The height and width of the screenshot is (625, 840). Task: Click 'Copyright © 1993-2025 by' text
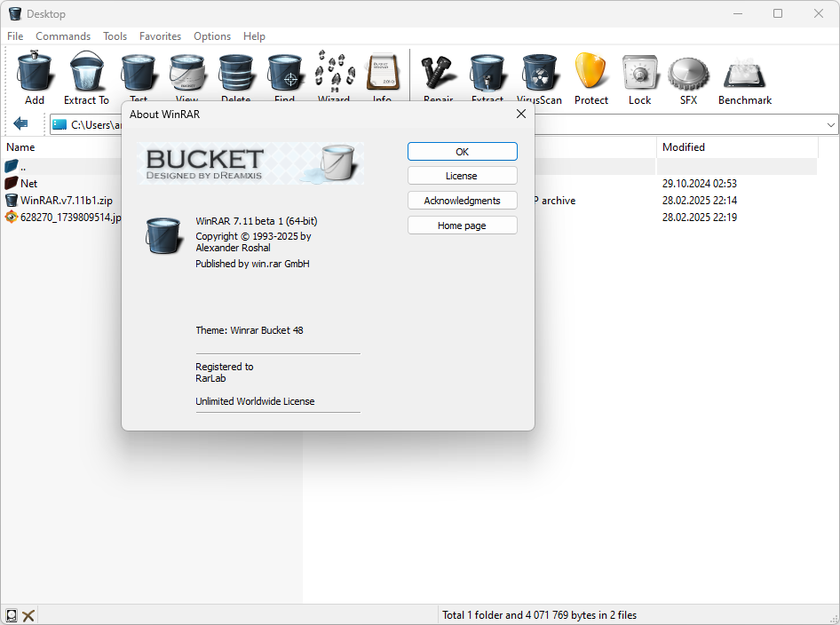click(253, 236)
